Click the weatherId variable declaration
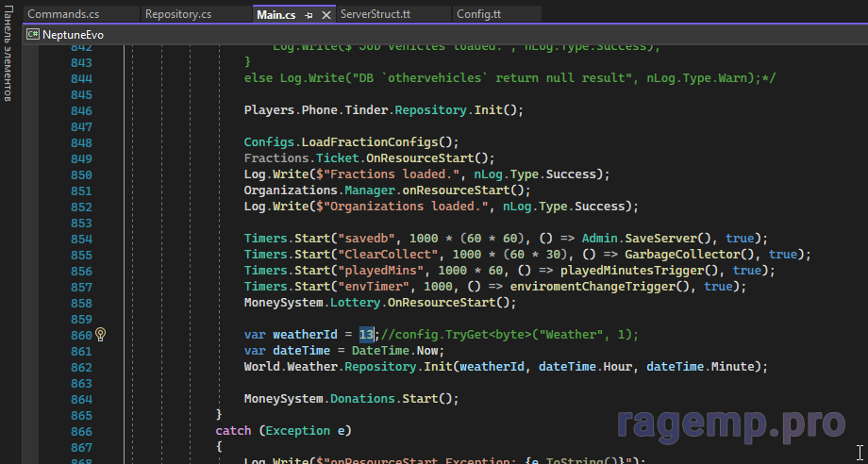 tap(301, 335)
